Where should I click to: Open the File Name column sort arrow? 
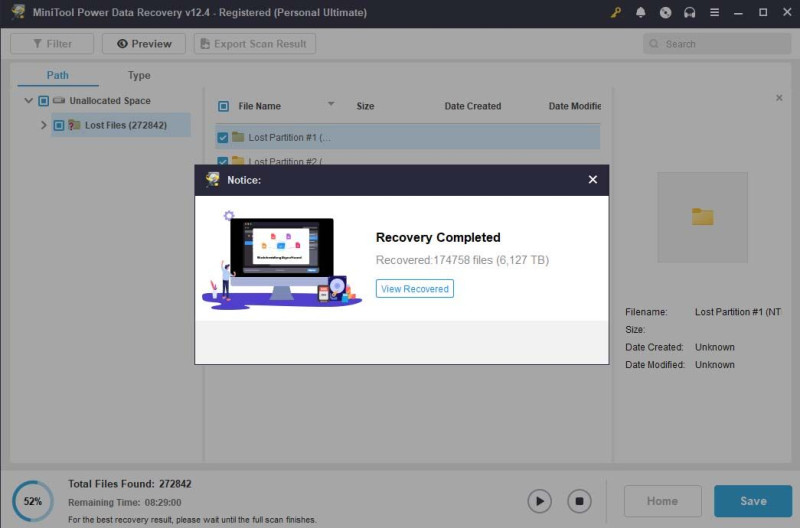click(x=331, y=104)
